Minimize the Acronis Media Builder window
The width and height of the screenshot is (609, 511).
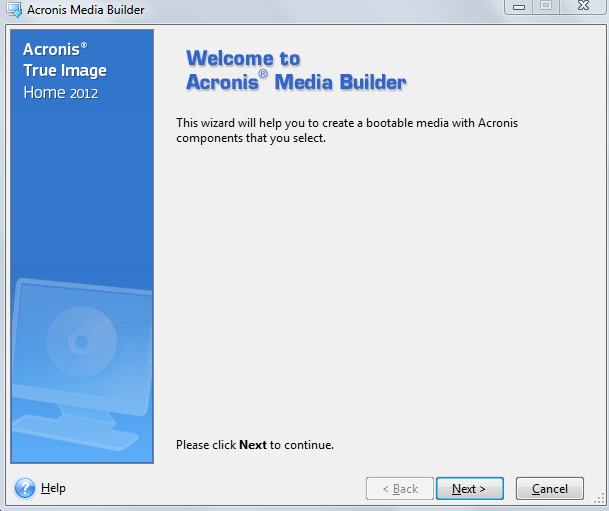[519, 6]
